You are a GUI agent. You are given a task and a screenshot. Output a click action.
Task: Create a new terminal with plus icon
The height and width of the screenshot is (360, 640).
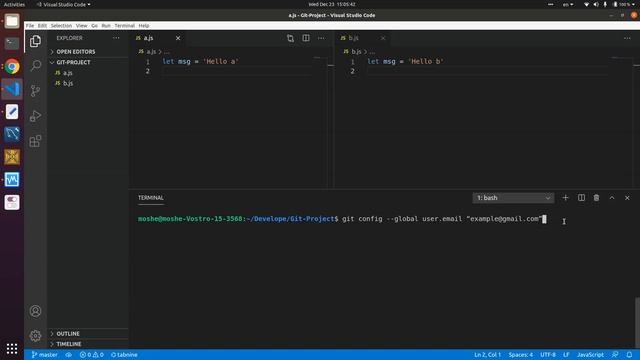[565, 198]
